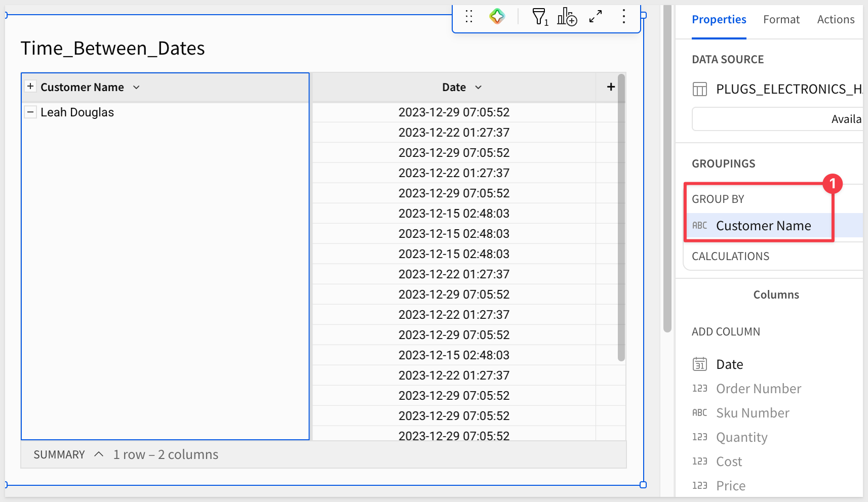
Task: Select Order Number in the column list
Action: [x=759, y=389]
